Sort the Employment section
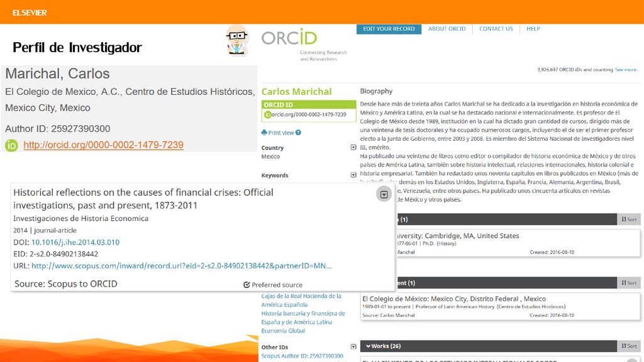The width and height of the screenshot is (644, 362). pos(629,283)
